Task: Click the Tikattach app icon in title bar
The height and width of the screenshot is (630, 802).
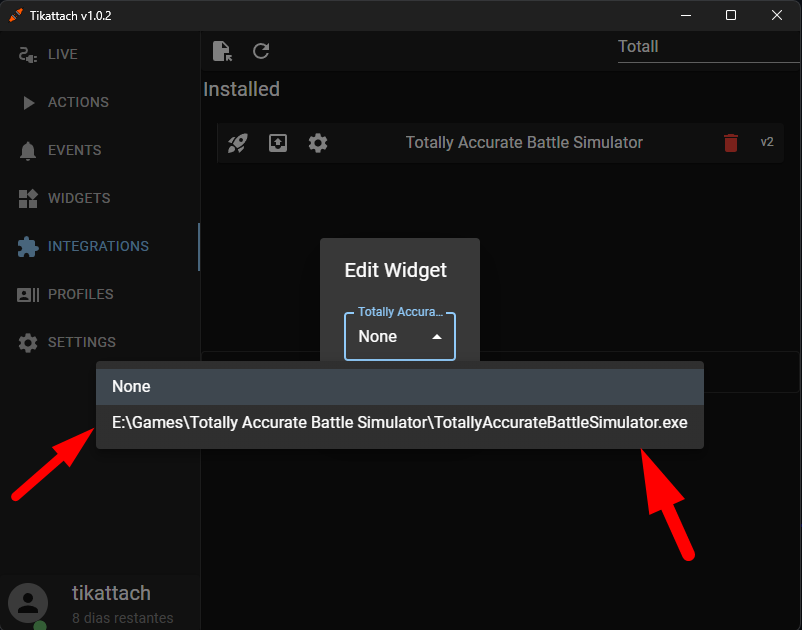Action: pyautogui.click(x=16, y=15)
